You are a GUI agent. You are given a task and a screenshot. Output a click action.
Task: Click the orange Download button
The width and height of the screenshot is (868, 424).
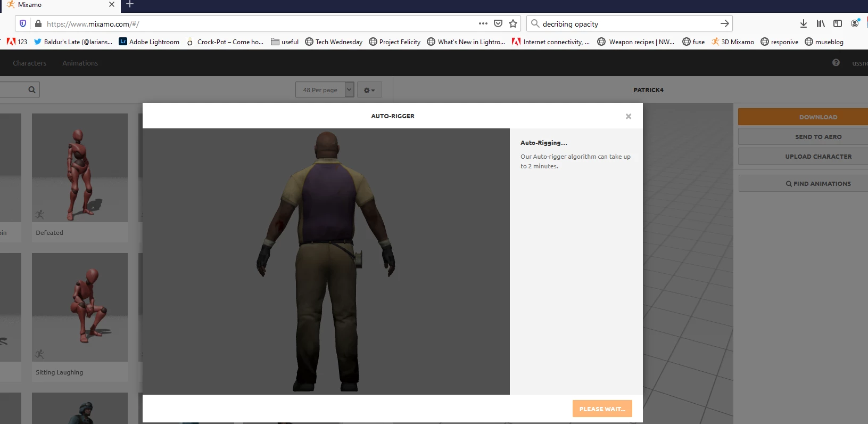point(803,117)
